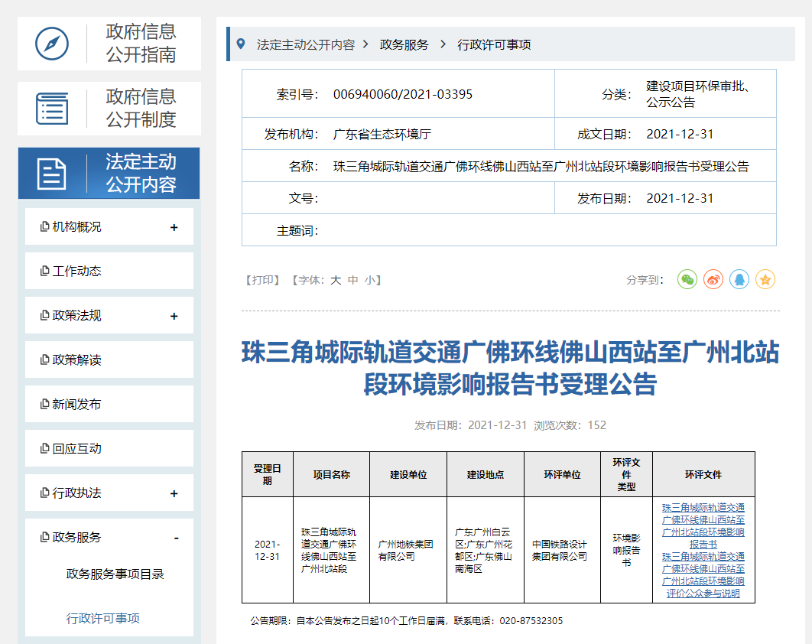Share to Qzone star icon
The width and height of the screenshot is (812, 644).
pos(765,280)
